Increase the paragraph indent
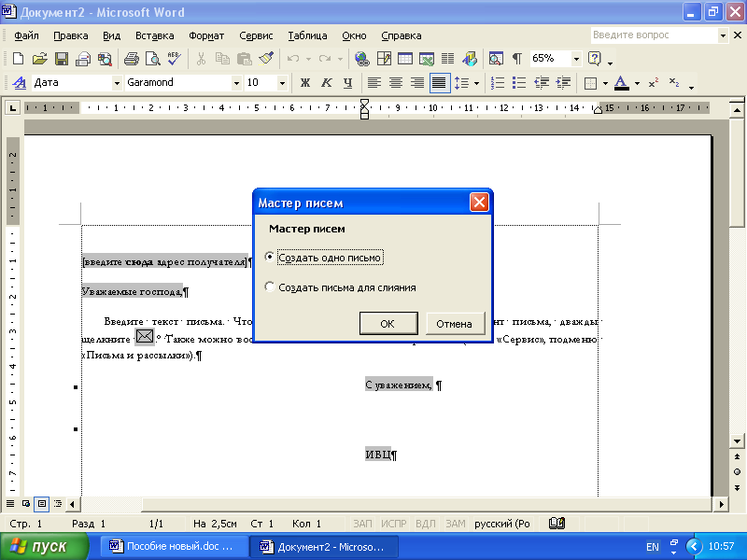747x560 pixels. (563, 83)
